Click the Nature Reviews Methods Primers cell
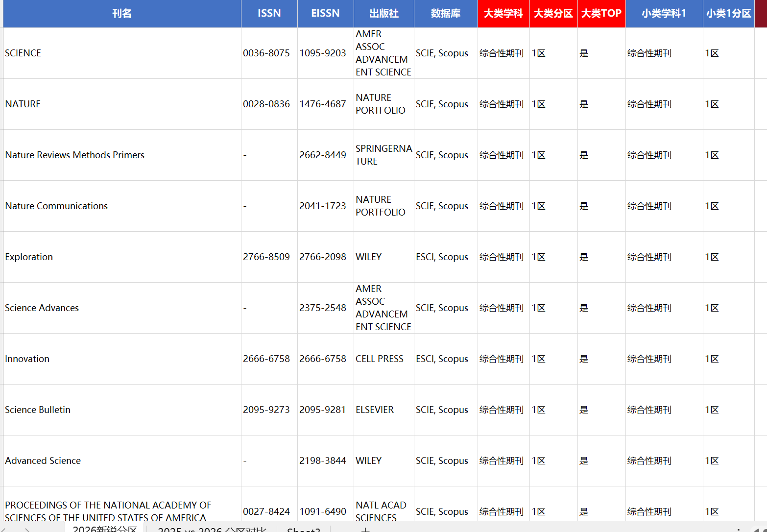Image resolution: width=767 pixels, height=532 pixels. (122, 155)
